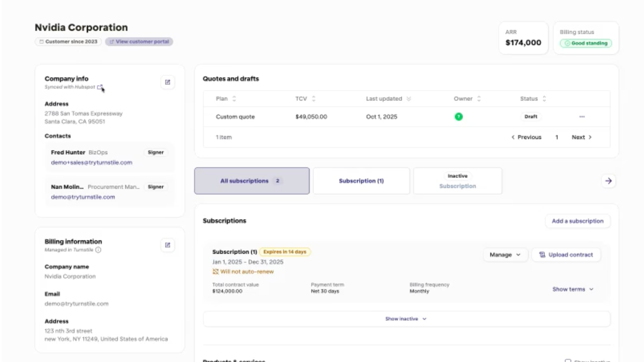Select page 1 in quotes pagination
The width and height of the screenshot is (644, 362).
pyautogui.click(x=556, y=137)
